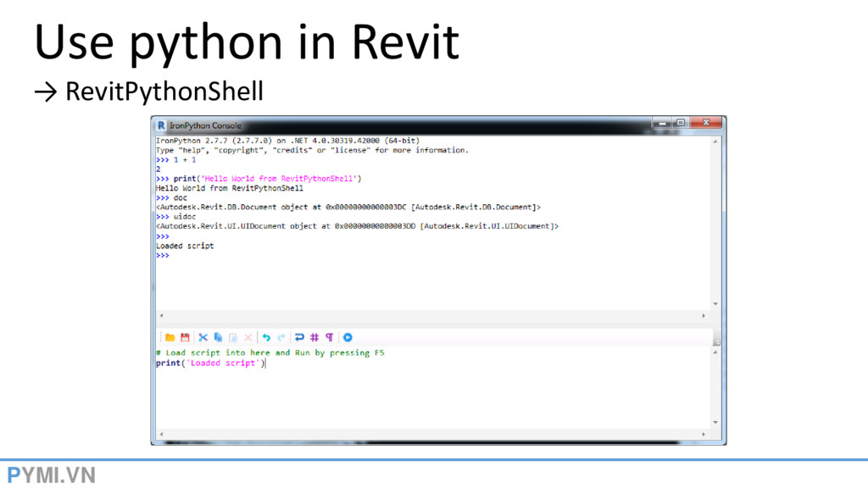Run the script with the blue play button
The height and width of the screenshot is (488, 868).
tap(348, 337)
